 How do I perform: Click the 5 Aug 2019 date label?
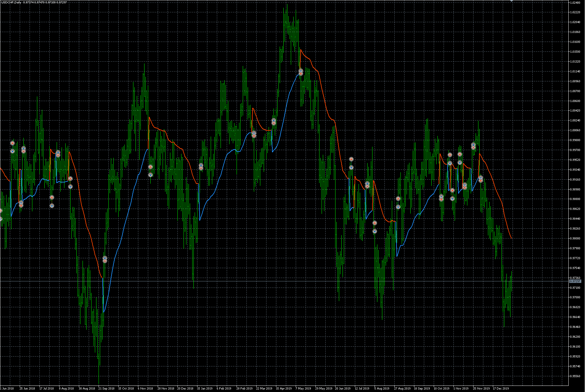(x=382, y=389)
